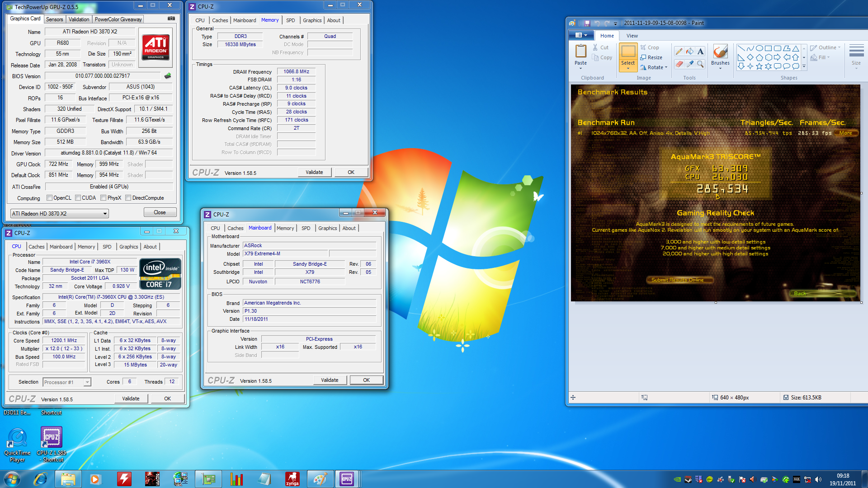Enable the PhysX checkbox in GPU-Z
868x488 pixels.
point(104,198)
